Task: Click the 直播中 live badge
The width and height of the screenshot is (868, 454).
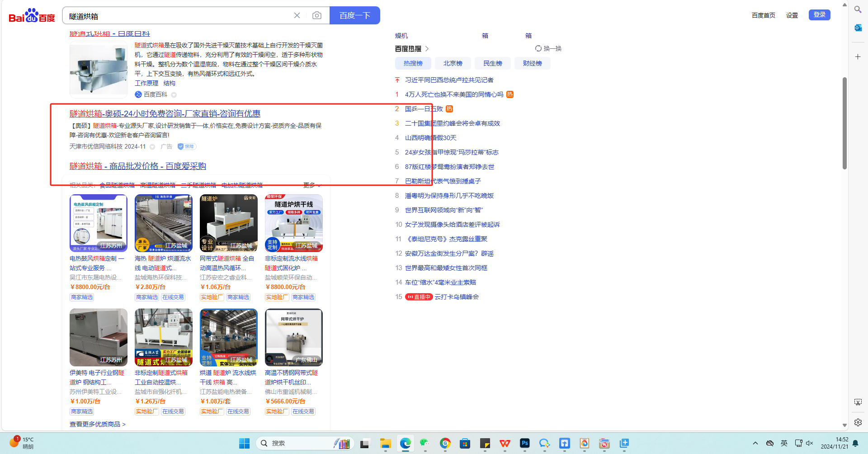Action: 419,297
